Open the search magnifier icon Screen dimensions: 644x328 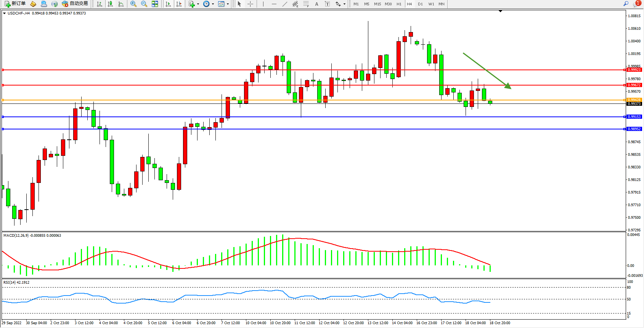click(x=626, y=4)
